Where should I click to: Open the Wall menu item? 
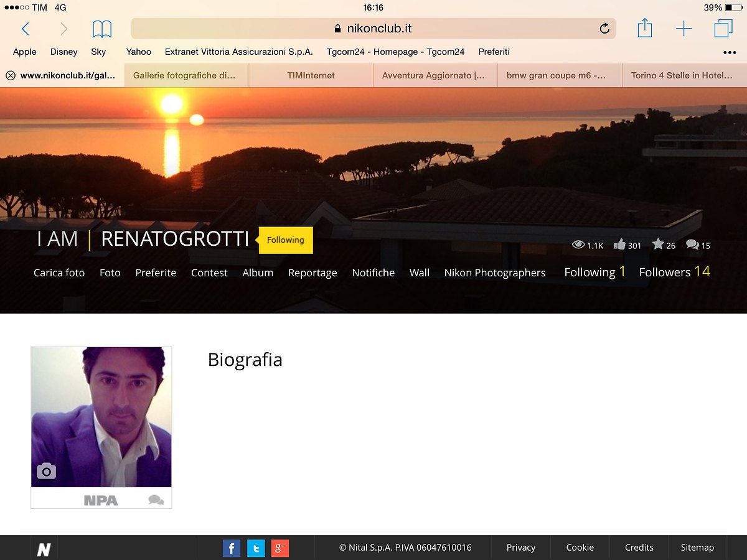pyautogui.click(x=420, y=273)
